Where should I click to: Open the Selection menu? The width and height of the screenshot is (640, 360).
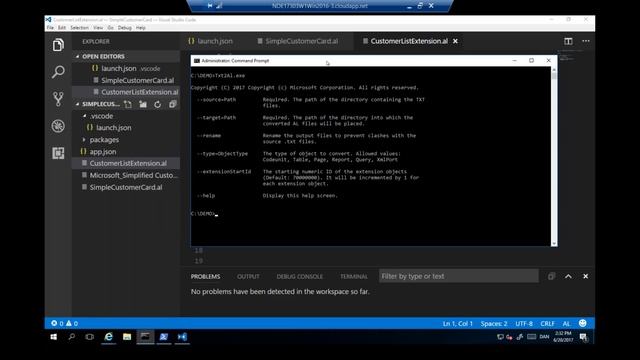click(79, 28)
